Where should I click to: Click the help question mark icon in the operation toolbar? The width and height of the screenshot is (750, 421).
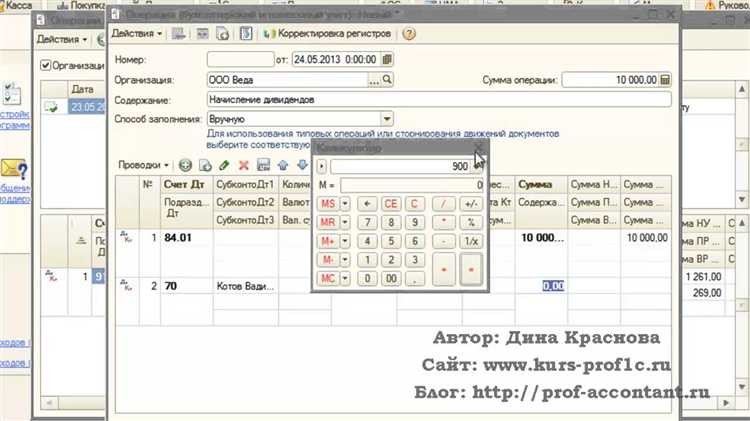409,34
